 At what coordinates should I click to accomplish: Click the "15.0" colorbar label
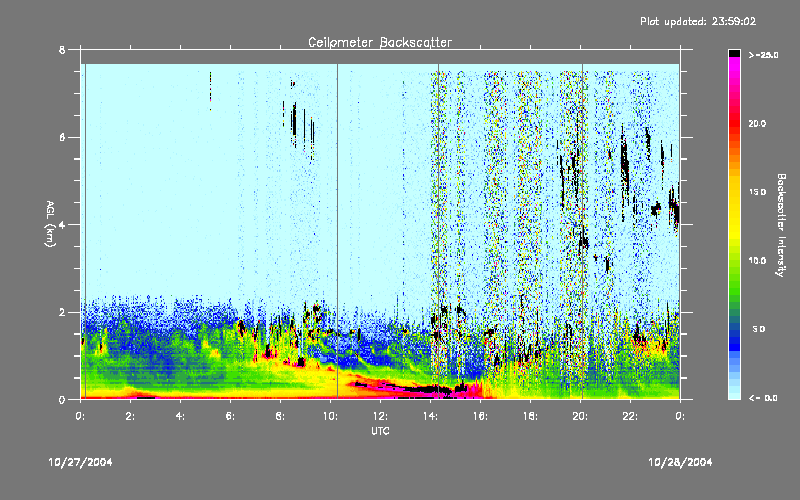coord(757,192)
